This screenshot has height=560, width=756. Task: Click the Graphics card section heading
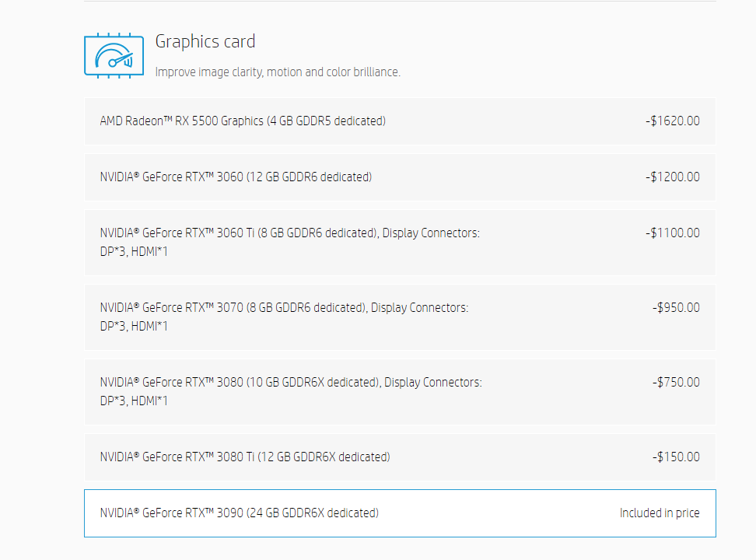[x=205, y=42]
